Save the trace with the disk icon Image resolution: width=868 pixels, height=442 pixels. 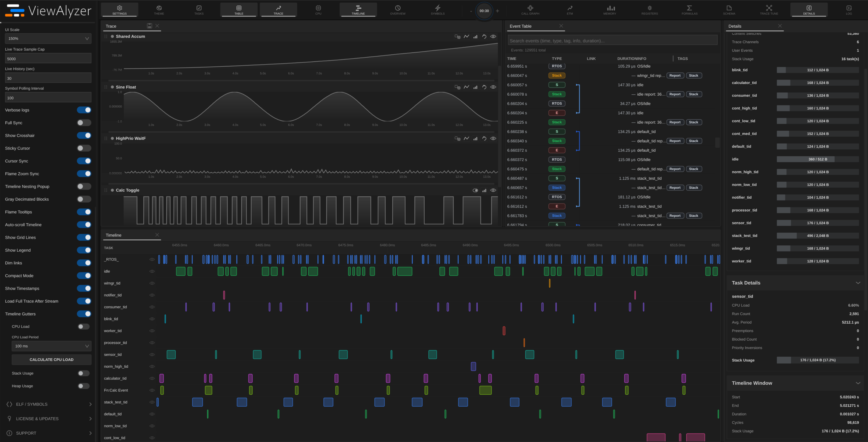click(x=149, y=26)
